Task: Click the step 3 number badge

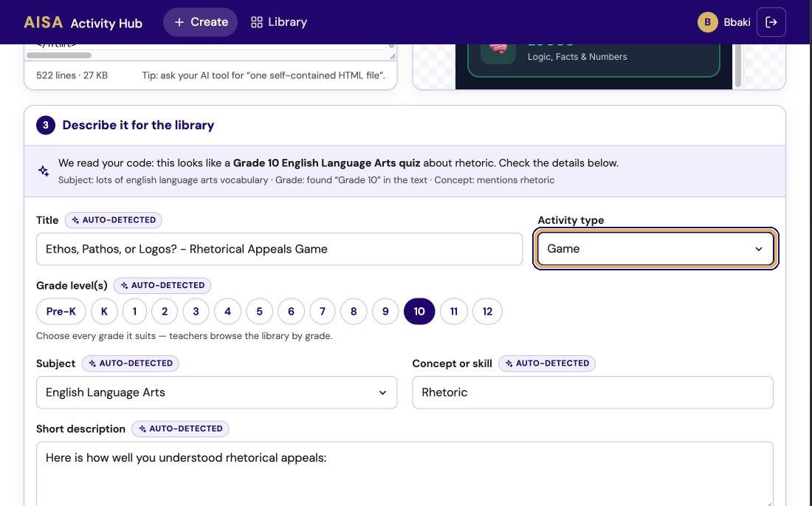Action: point(46,125)
